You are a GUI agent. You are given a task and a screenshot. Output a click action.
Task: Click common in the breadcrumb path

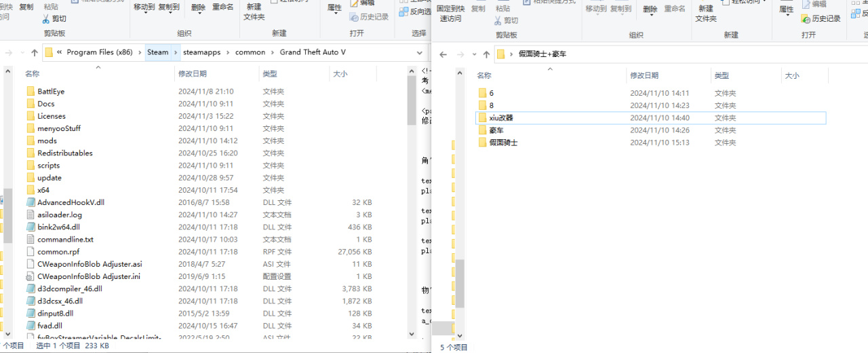click(250, 52)
